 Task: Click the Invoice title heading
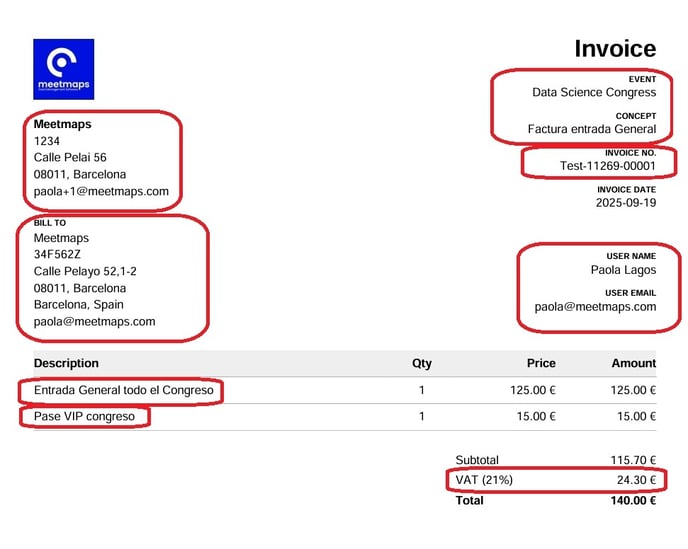point(615,49)
